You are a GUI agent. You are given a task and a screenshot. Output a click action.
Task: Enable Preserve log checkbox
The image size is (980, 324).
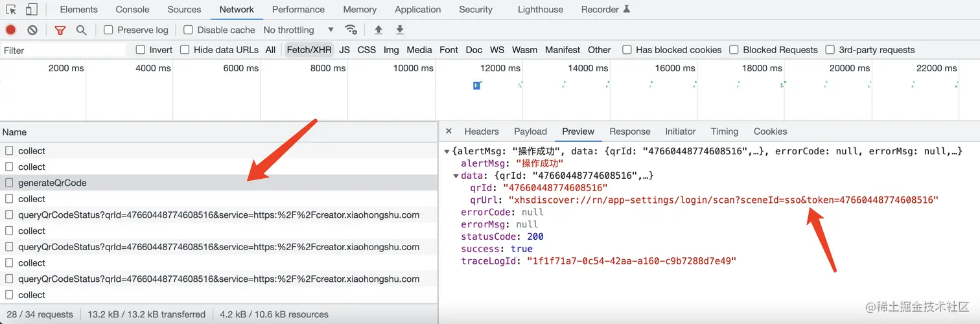[108, 30]
